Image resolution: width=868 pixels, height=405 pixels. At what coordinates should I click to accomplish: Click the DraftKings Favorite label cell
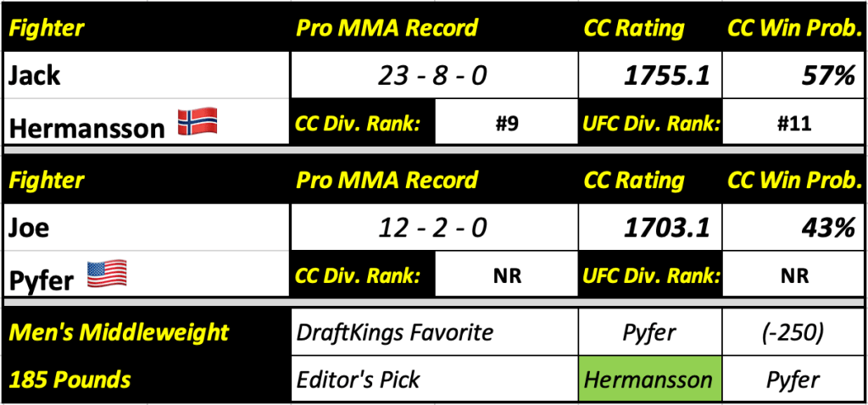coord(433,331)
